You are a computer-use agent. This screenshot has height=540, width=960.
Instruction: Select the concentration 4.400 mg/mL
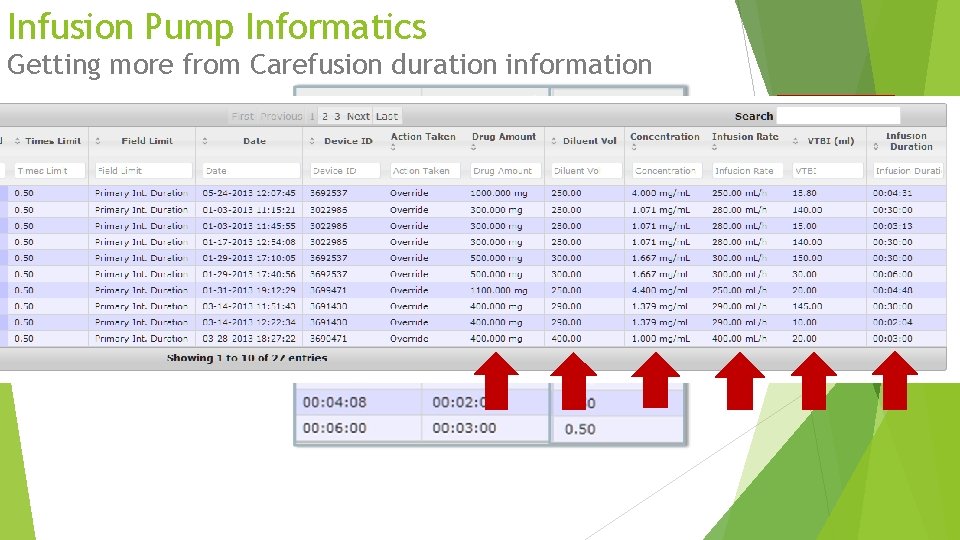point(659,290)
